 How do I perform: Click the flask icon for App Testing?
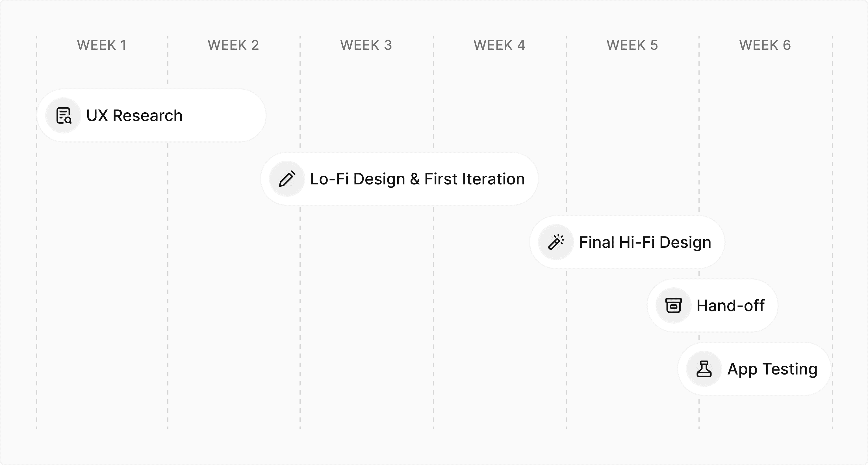pos(704,369)
